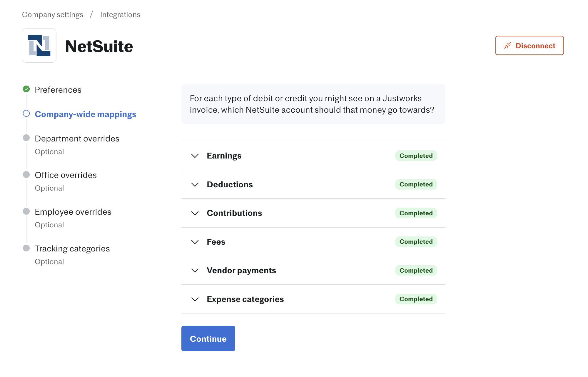
Task: Click the Tracking categories step dot
Action: pyautogui.click(x=26, y=248)
